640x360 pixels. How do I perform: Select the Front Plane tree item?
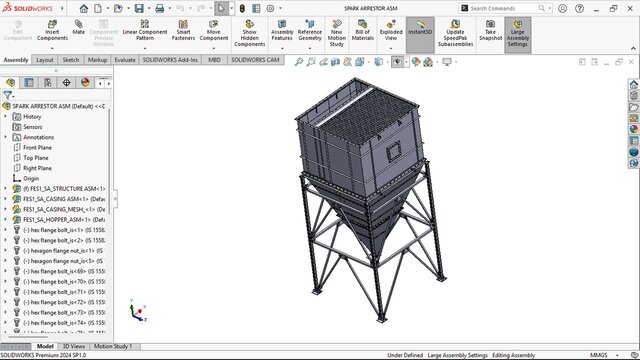click(x=37, y=147)
